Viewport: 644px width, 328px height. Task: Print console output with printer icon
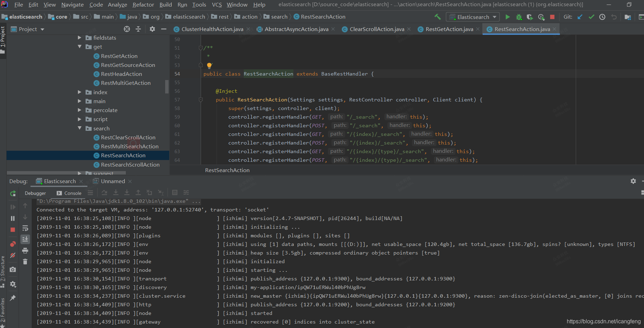click(x=25, y=250)
